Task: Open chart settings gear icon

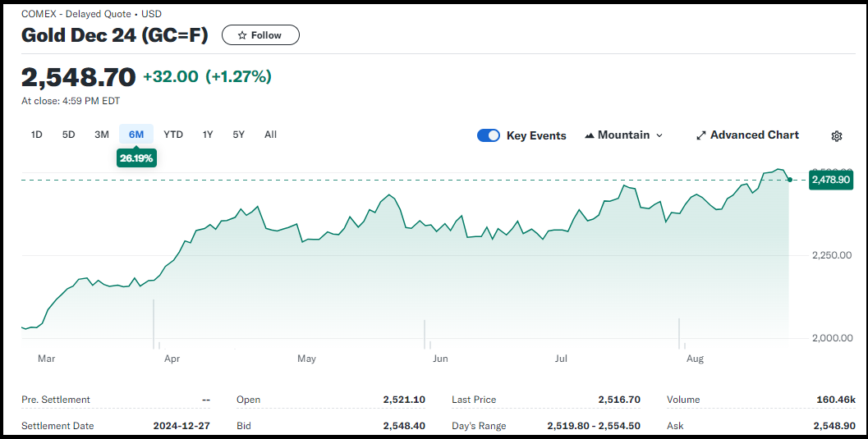Action: pyautogui.click(x=837, y=136)
